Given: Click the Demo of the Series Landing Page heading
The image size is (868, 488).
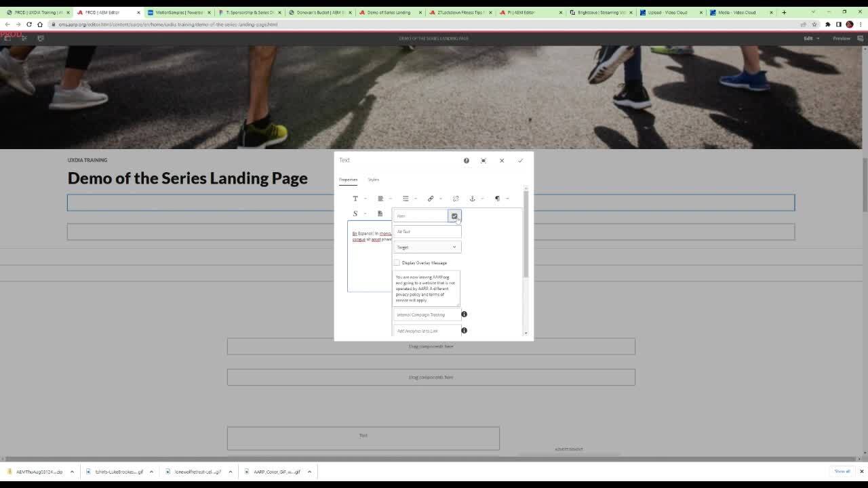Looking at the screenshot, I should click(x=188, y=178).
